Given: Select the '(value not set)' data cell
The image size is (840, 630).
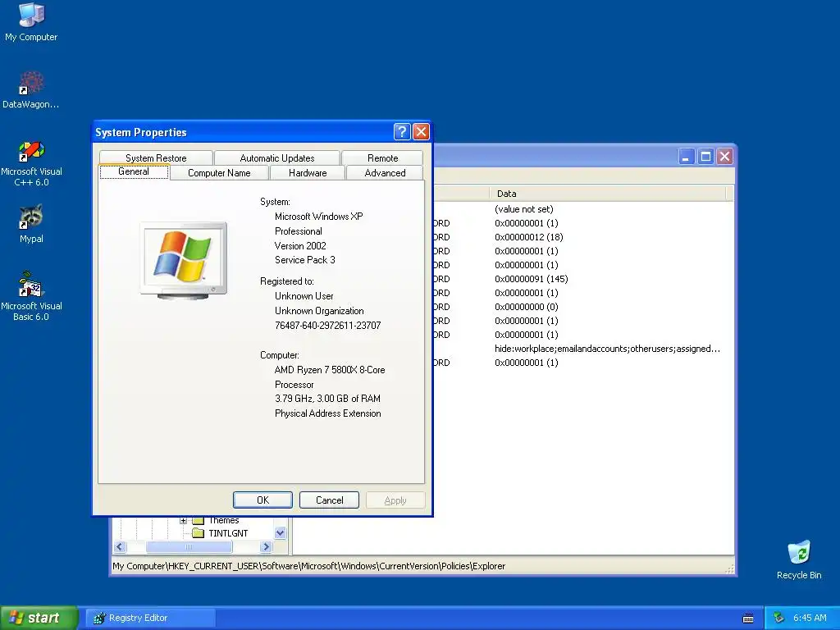Looking at the screenshot, I should click(524, 209).
